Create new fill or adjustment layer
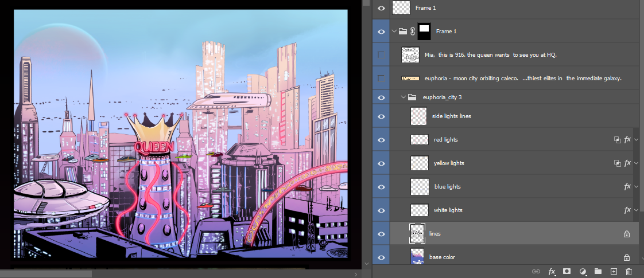 (x=583, y=271)
